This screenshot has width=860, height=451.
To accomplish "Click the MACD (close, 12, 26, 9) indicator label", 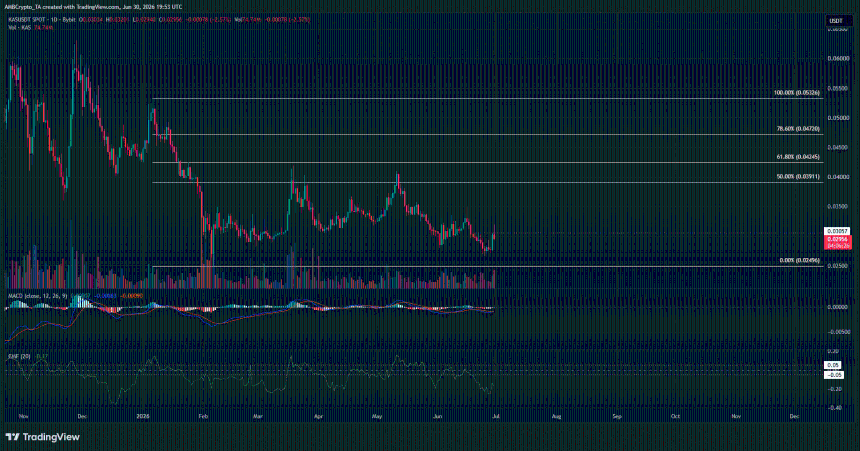I will tap(37, 296).
